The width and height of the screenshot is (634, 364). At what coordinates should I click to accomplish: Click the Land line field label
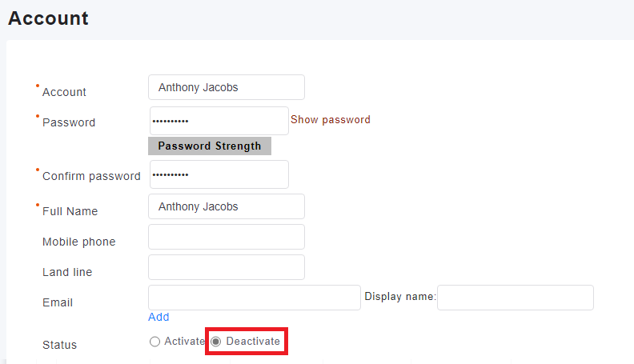[67, 272]
